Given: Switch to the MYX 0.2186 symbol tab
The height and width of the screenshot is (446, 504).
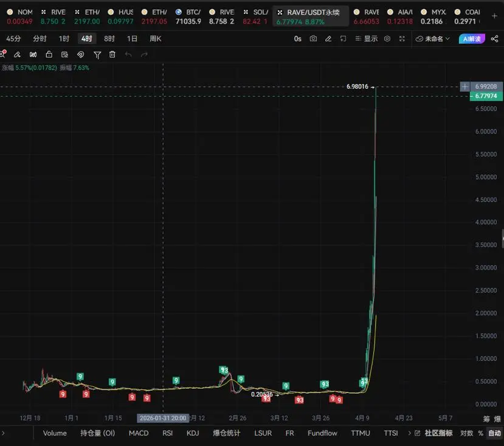Looking at the screenshot, I should (434, 16).
